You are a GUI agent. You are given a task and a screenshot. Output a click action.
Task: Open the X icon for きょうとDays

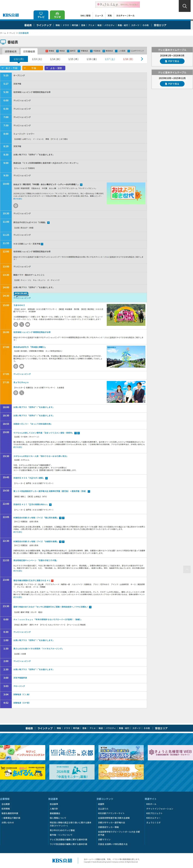pos(22,393)
